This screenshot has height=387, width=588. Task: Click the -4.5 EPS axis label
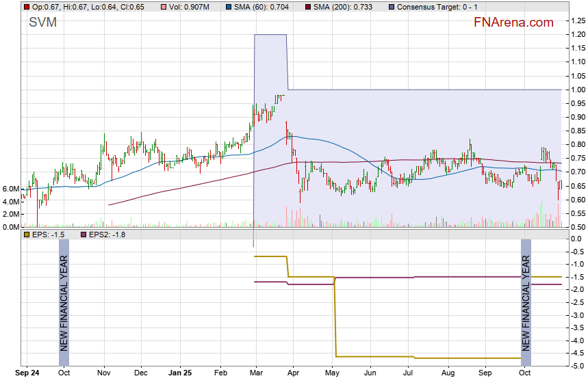(576, 353)
